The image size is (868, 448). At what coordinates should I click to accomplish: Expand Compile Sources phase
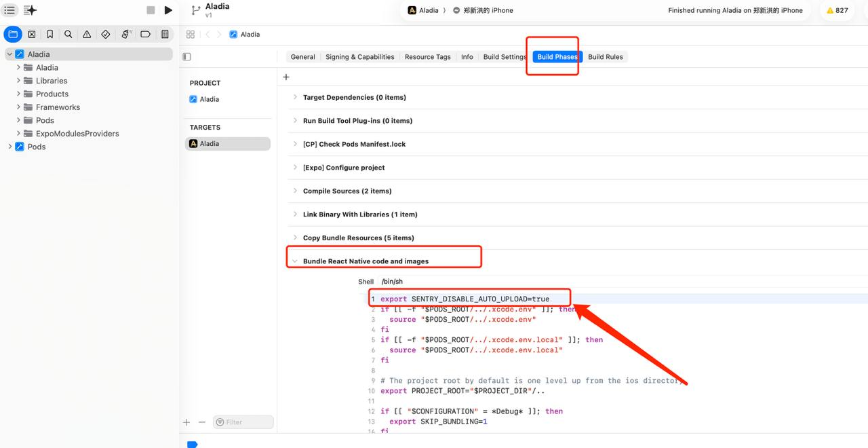pyautogui.click(x=295, y=191)
